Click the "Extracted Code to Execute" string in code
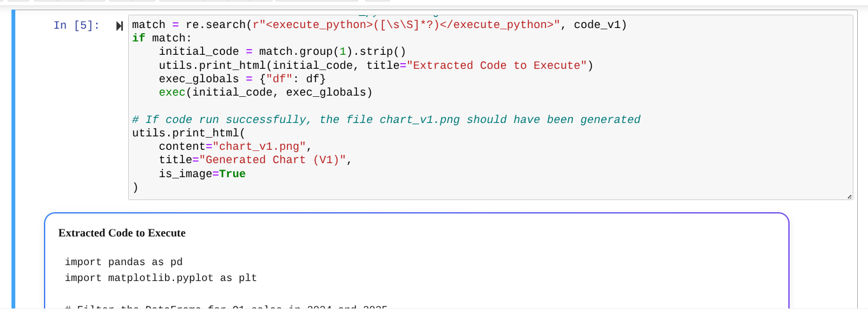868x325 pixels. [x=497, y=66]
